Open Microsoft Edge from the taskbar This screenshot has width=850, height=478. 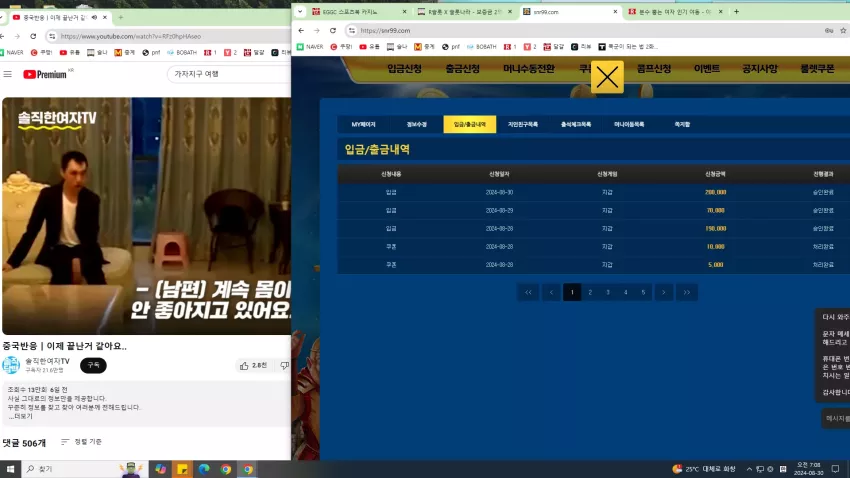[x=204, y=469]
